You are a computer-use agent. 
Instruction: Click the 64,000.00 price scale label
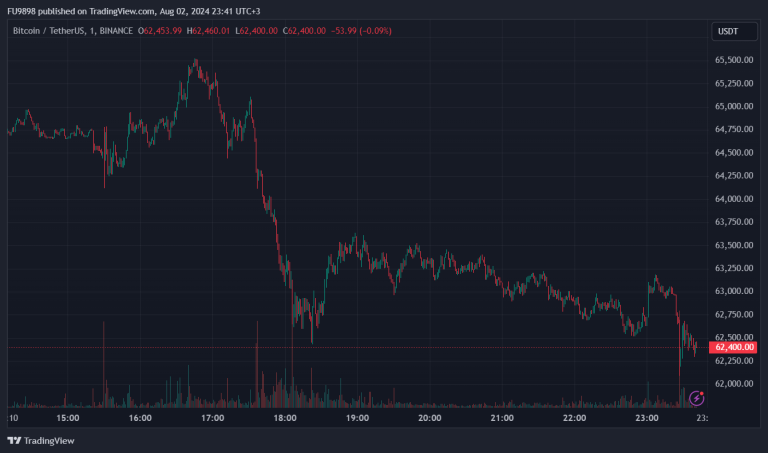click(x=734, y=199)
